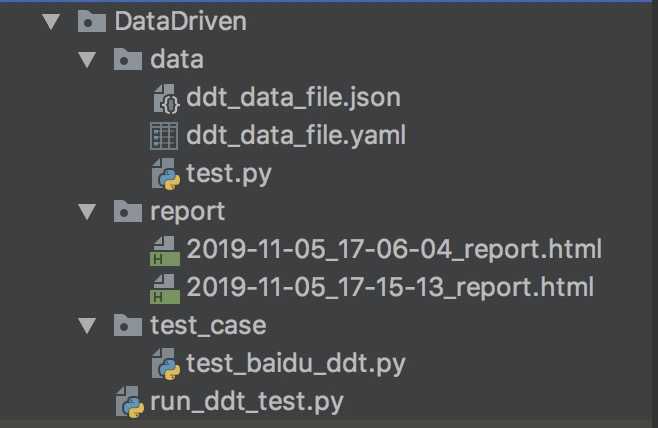Select the ddt_data_file.yaml file name

(296, 136)
